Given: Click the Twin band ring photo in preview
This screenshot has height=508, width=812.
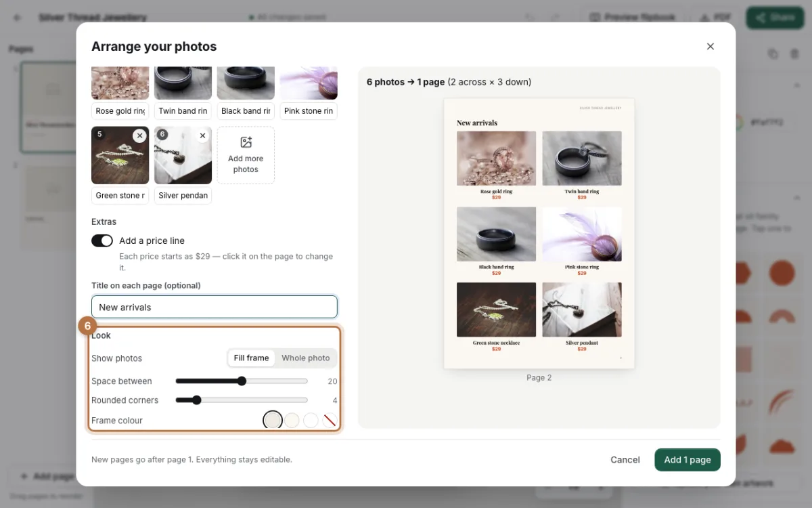Looking at the screenshot, I should pos(582,158).
